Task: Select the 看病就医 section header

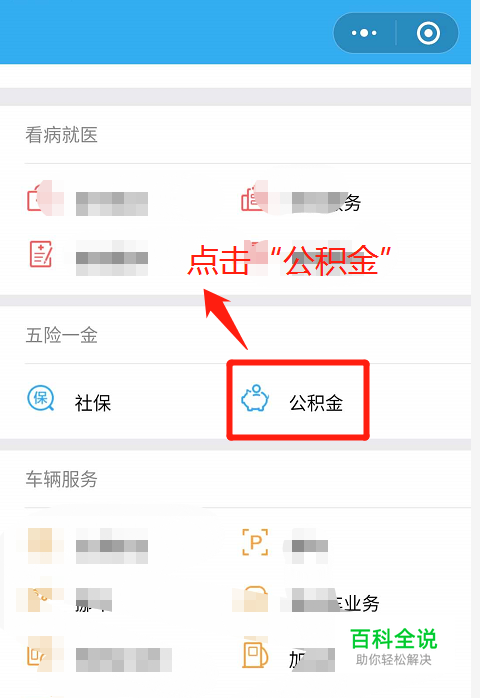Action: tap(61, 135)
